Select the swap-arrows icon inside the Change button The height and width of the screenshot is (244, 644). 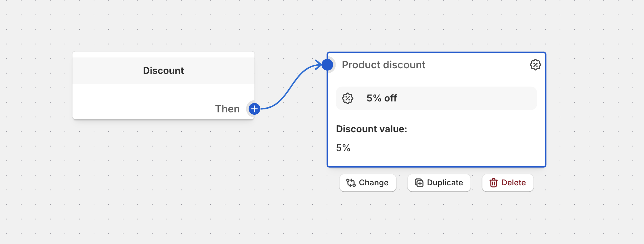pos(351,183)
